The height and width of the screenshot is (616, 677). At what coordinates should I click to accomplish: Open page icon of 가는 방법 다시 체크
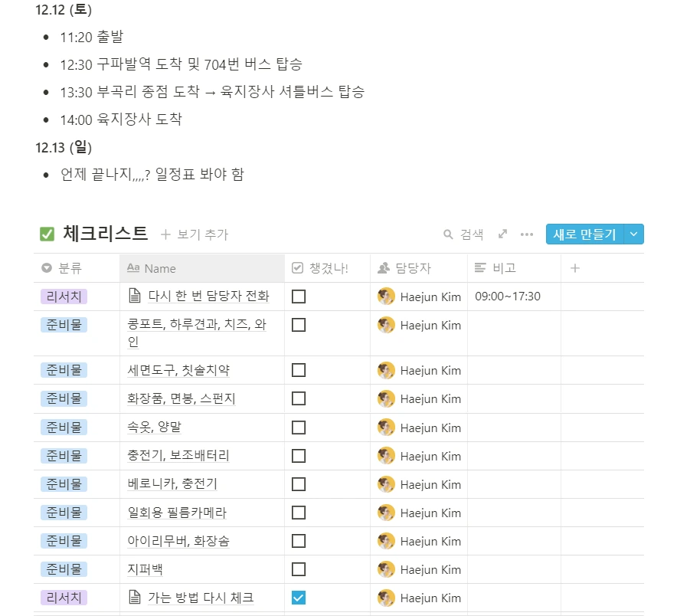[135, 598]
